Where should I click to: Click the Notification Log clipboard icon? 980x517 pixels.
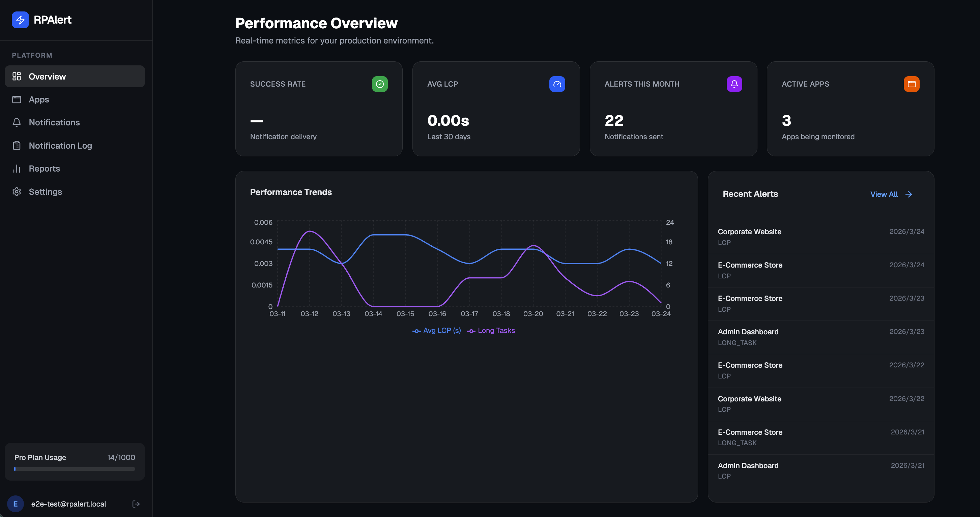[17, 145]
